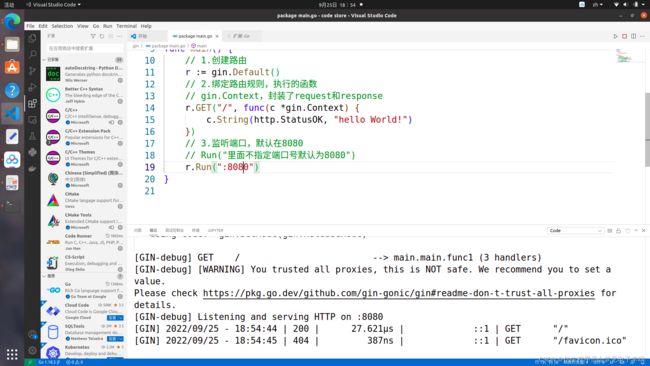Screen dimensions: 650x366
Task: Open the Accounts icon in activity bar
Action: pyautogui.click(x=32, y=334)
